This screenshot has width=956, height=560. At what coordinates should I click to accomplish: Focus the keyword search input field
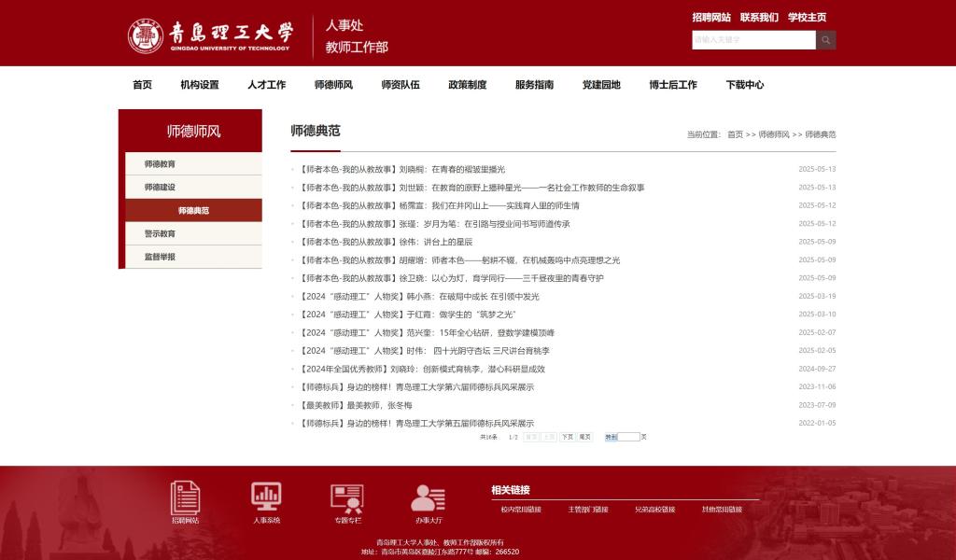pyautogui.click(x=753, y=40)
